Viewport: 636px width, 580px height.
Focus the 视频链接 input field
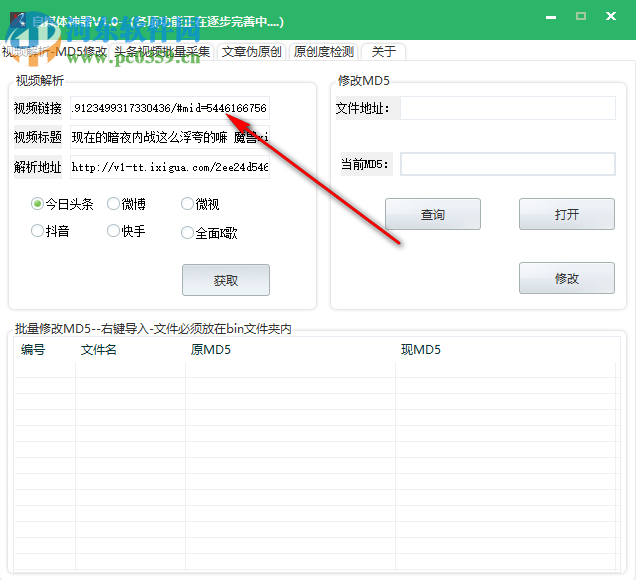pos(170,108)
